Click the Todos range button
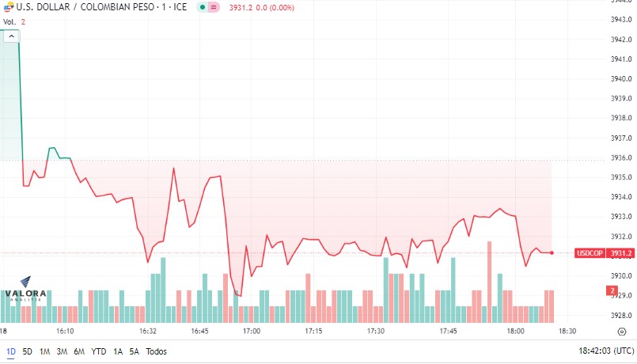 [x=157, y=351]
